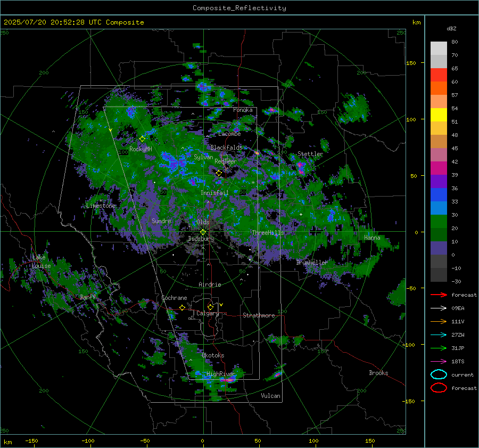Click the Okotoks town label
This screenshot has width=479, height=448.
213,355
